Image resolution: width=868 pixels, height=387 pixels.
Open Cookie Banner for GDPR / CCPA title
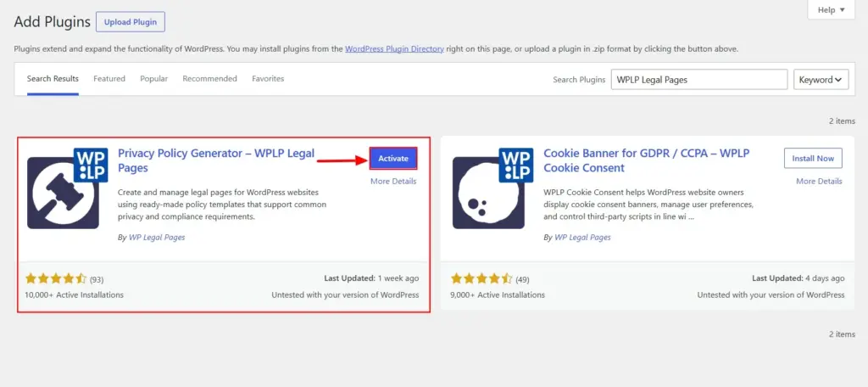click(647, 160)
